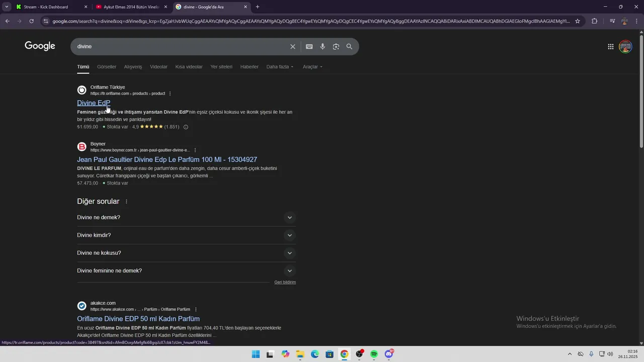Expand the question Divine ne demek?

click(x=186, y=218)
